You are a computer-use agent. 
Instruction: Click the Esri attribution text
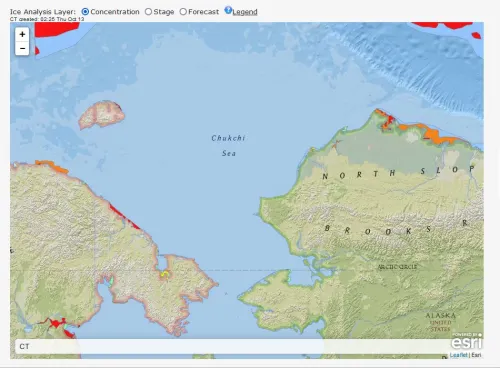pyautogui.click(x=476, y=355)
